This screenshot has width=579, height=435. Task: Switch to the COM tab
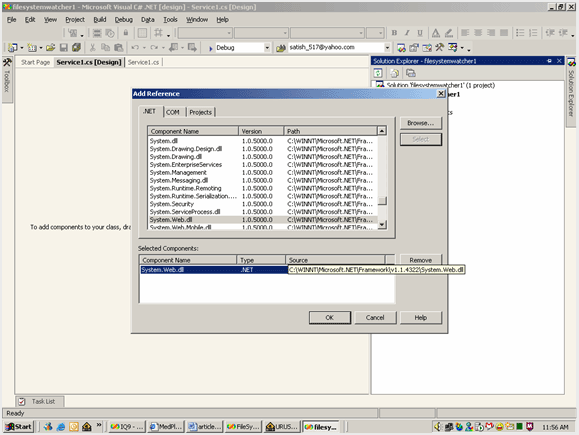[x=173, y=112]
